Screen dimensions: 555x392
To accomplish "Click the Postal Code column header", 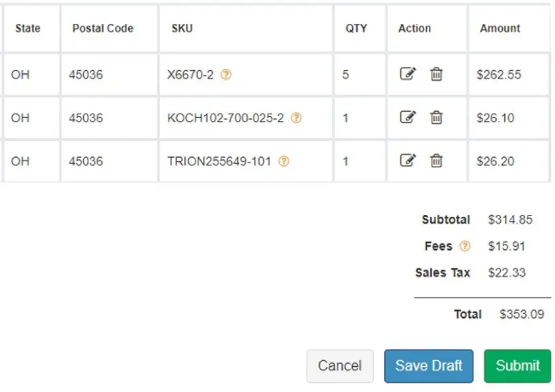I will 102,28.
